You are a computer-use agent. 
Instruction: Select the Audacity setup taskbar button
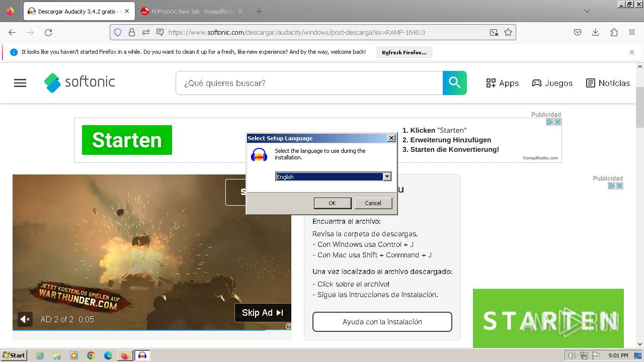click(x=142, y=355)
